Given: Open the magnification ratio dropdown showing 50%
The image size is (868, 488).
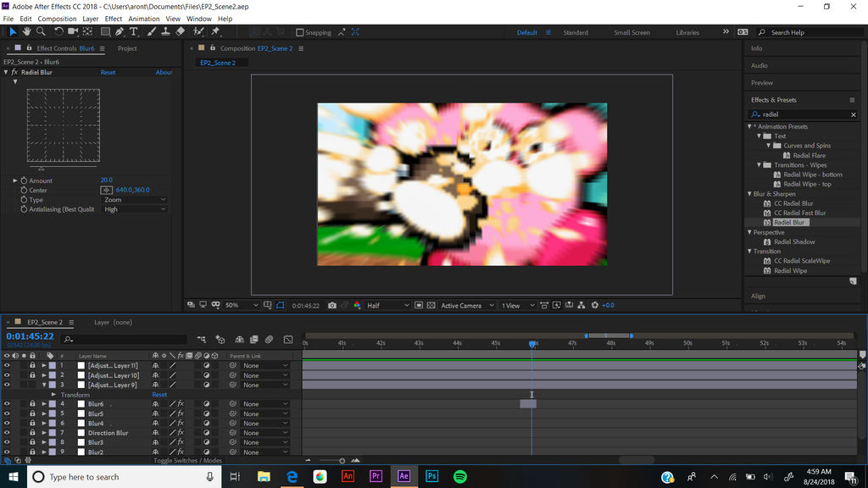Looking at the screenshot, I should pyautogui.click(x=234, y=305).
